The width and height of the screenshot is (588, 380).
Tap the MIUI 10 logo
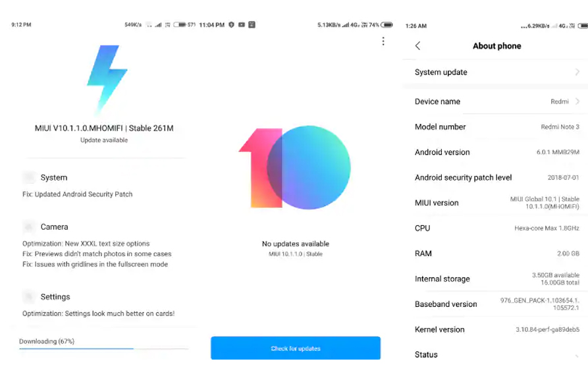[x=295, y=168]
